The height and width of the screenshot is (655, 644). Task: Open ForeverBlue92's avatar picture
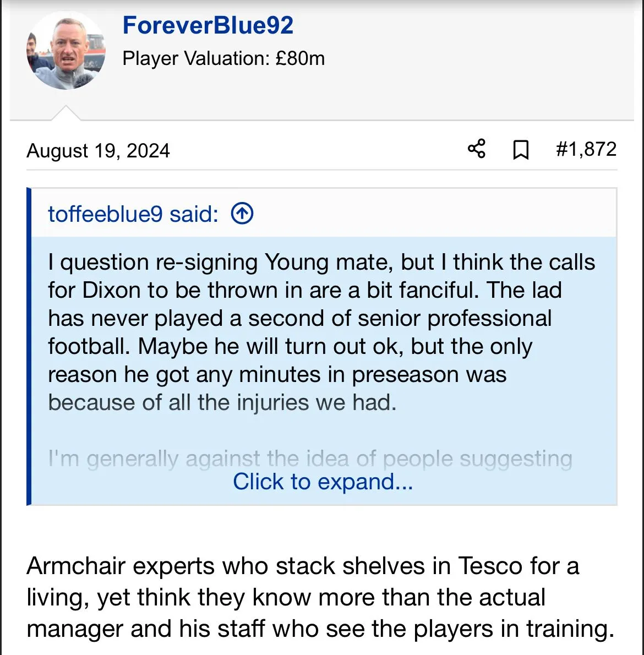coord(66,51)
